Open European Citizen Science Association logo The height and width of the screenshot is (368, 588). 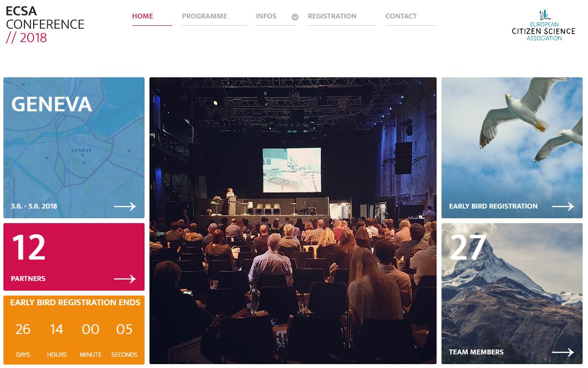click(x=544, y=26)
